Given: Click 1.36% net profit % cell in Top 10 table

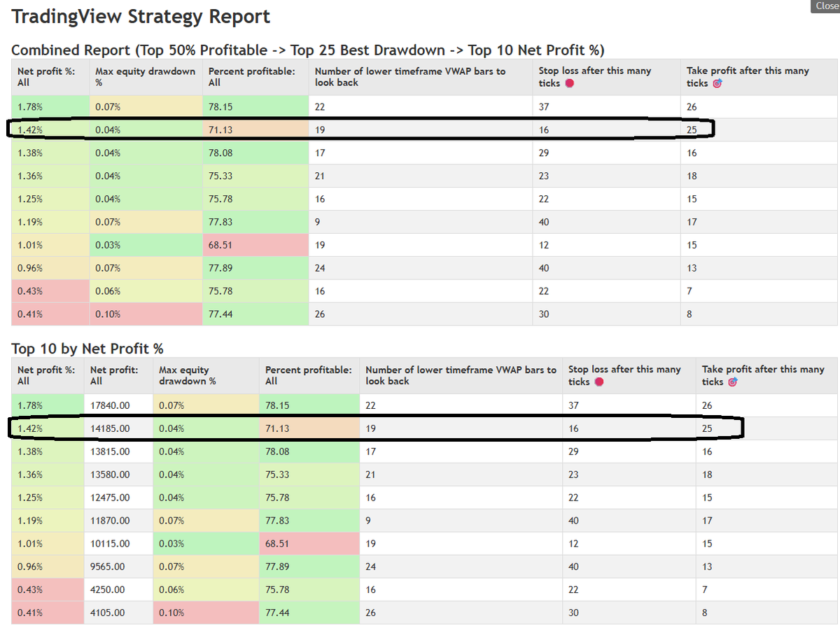Looking at the screenshot, I should click(48, 475).
